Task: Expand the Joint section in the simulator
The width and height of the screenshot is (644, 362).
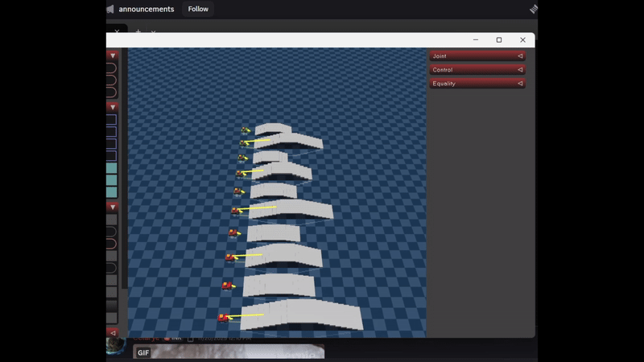Action: point(477,56)
